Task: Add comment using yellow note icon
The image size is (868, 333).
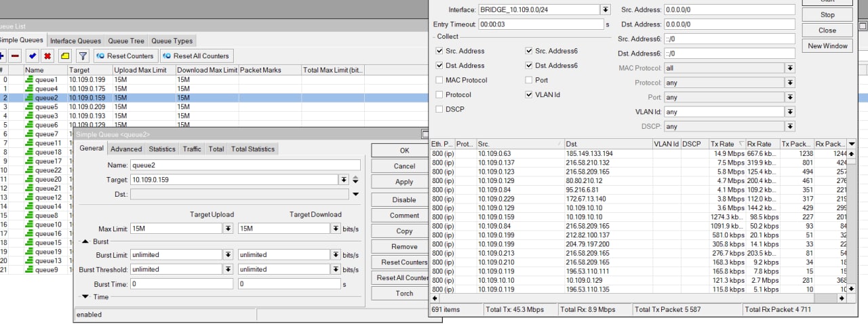Action: [x=65, y=56]
